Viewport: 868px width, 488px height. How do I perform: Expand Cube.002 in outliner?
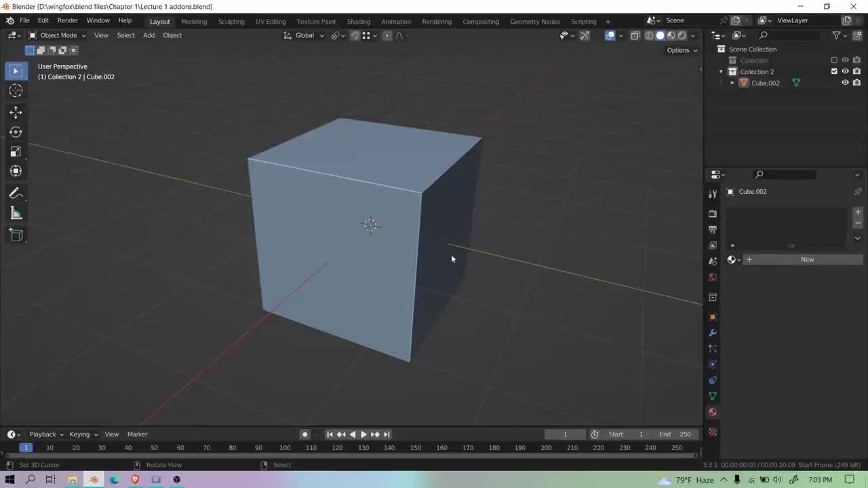coord(732,83)
